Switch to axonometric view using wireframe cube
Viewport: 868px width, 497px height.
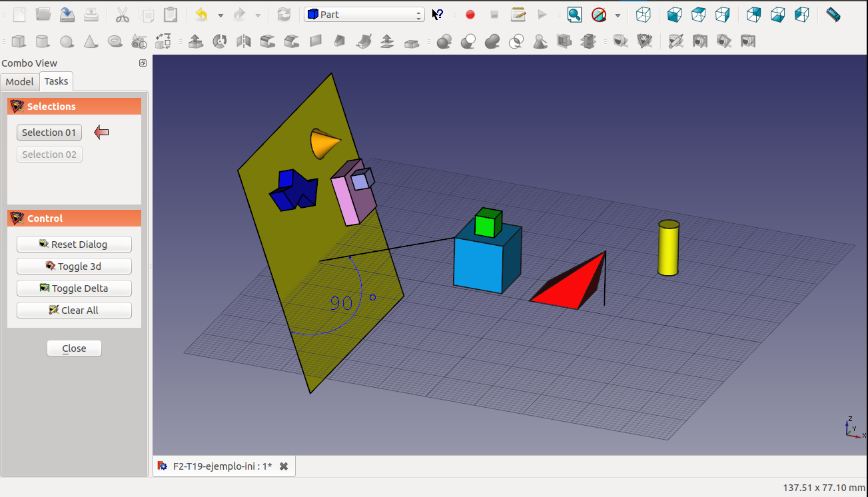coord(643,15)
